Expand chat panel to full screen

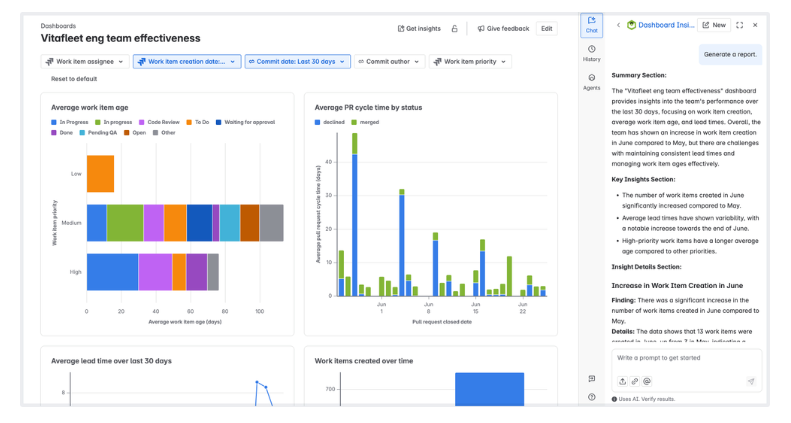[x=740, y=25]
